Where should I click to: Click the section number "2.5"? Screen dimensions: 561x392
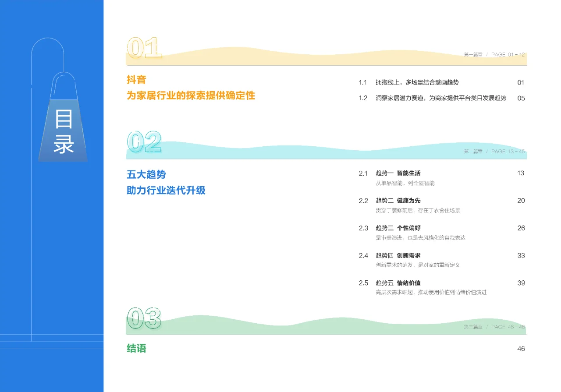coord(363,283)
